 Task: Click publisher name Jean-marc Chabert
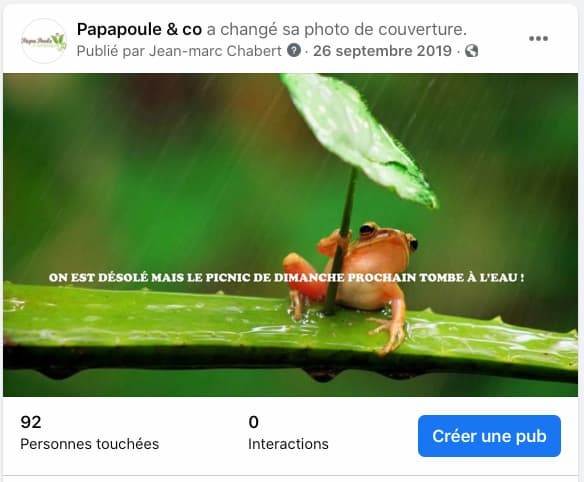(x=215, y=51)
